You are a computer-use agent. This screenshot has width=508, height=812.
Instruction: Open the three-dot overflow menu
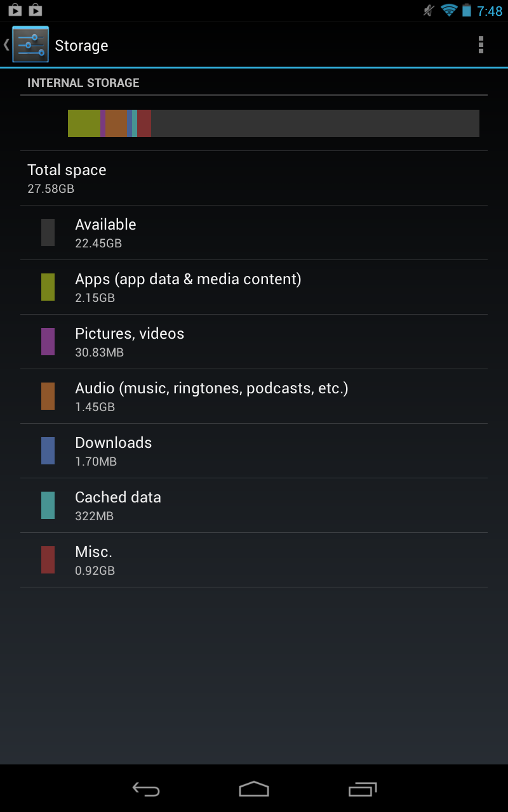481,44
